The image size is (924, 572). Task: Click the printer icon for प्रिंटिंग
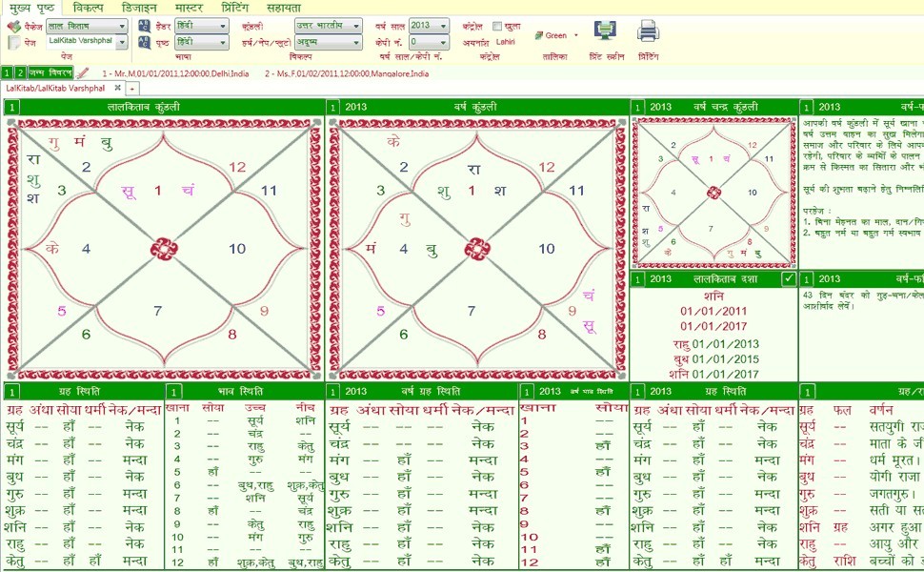(x=648, y=31)
